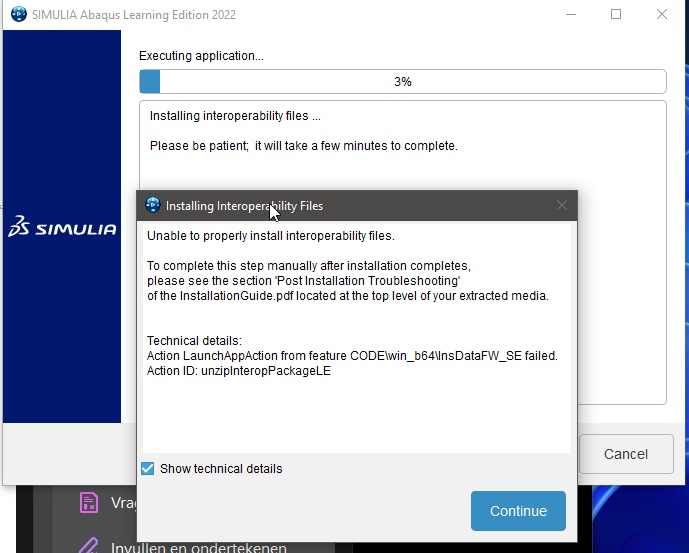
Task: Click the 'Installing Interoperability Files' dialog title
Action: pos(244,206)
